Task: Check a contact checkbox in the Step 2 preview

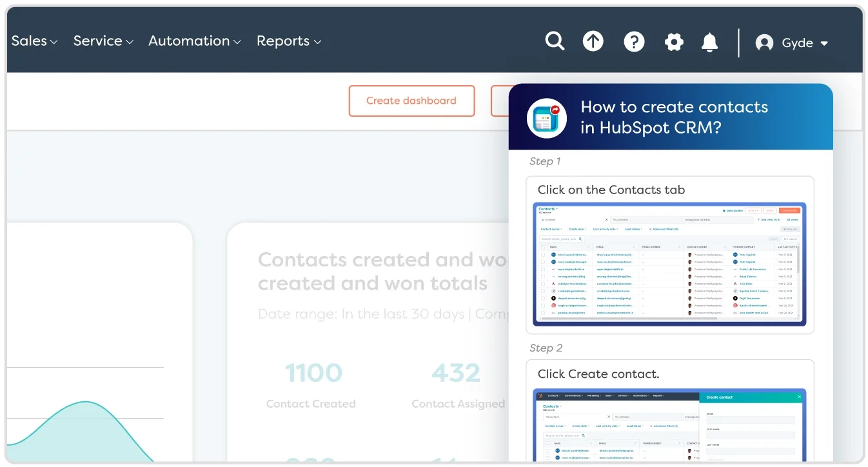Action: (x=547, y=450)
